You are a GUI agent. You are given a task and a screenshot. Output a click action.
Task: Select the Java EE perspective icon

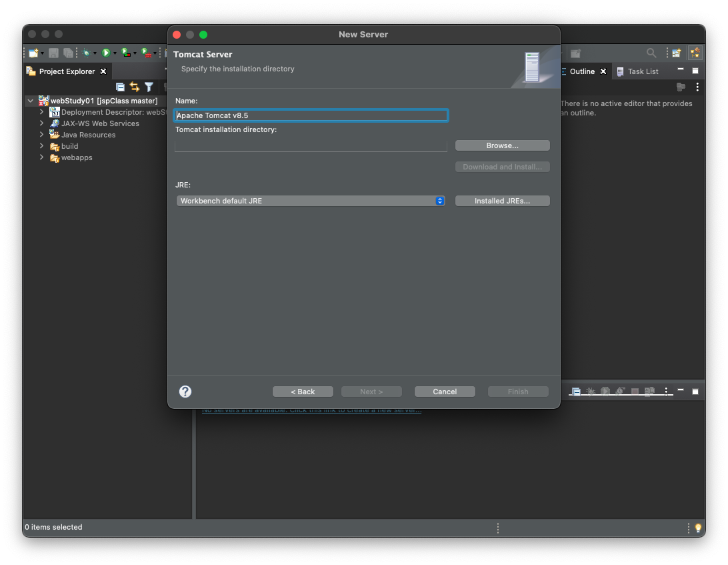coord(695,53)
